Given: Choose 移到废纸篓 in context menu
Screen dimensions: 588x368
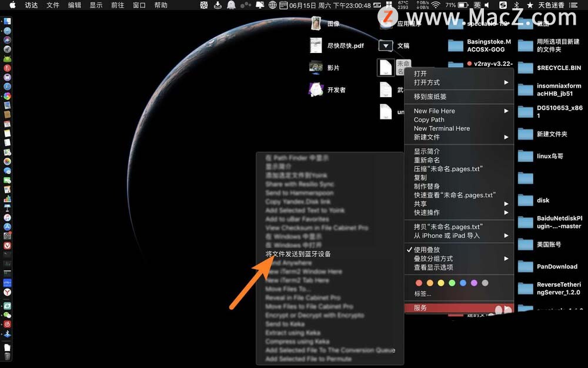Looking at the screenshot, I should [x=459, y=97].
